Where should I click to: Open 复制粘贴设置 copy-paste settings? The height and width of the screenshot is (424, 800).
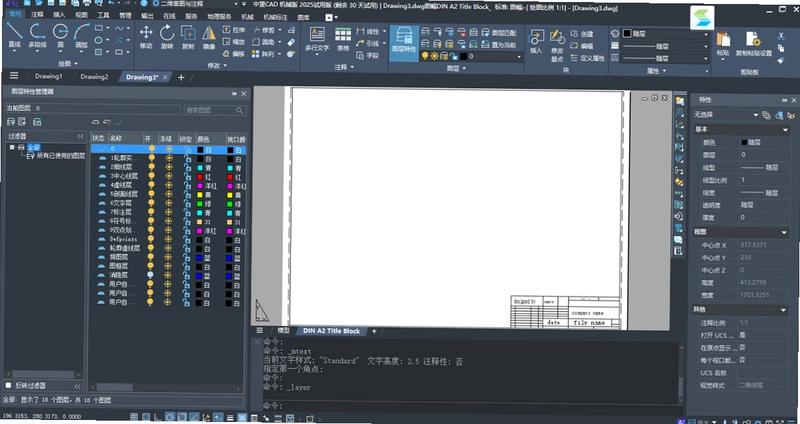[753, 43]
